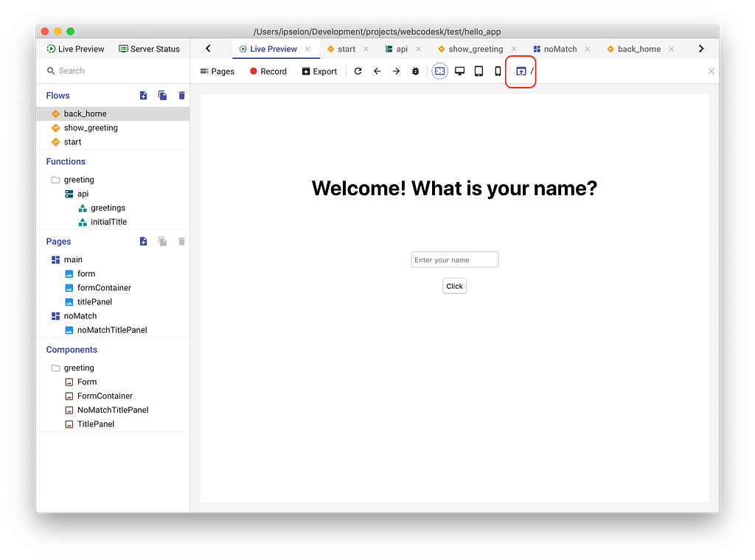This screenshot has width=755, height=560.
Task: Close the back_home tab
Action: pos(671,49)
